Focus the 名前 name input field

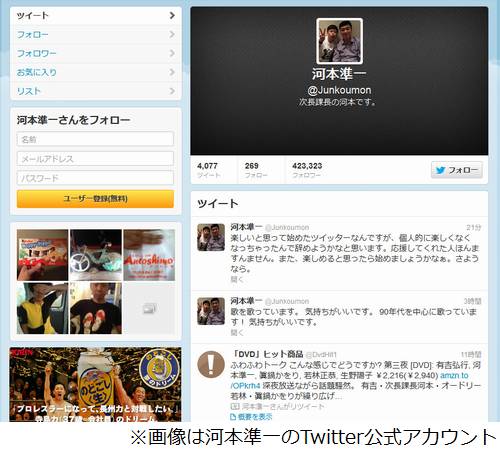click(x=95, y=139)
